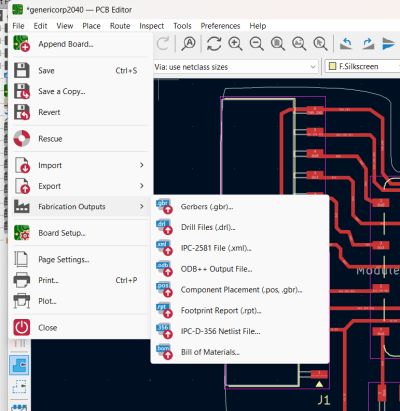The width and height of the screenshot is (400, 411).
Task: Click Component Placement pos icon
Action: point(164,290)
